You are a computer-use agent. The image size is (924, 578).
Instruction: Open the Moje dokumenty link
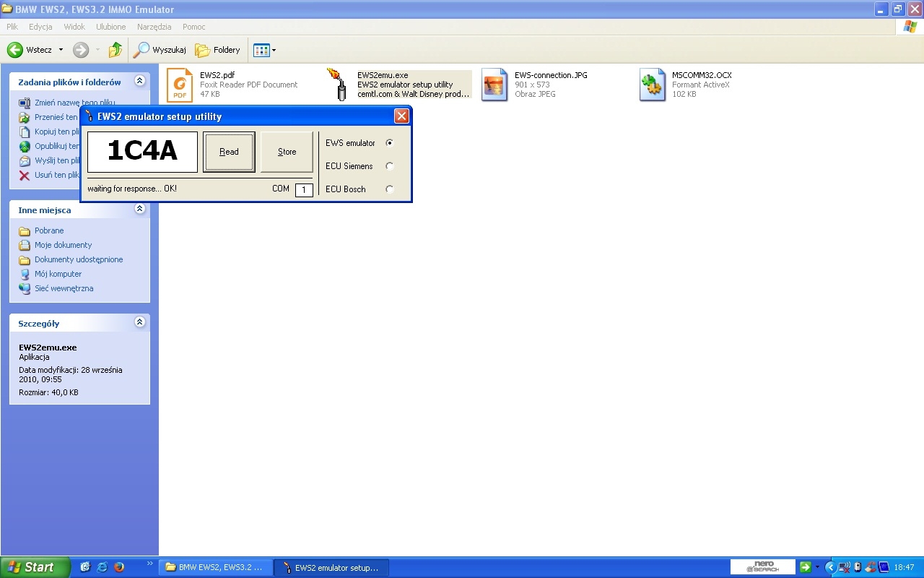[64, 245]
